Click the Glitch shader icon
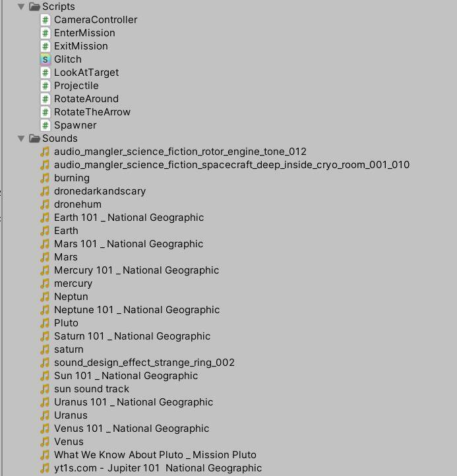Viewport: 457px width, 476px height. pyautogui.click(x=46, y=59)
